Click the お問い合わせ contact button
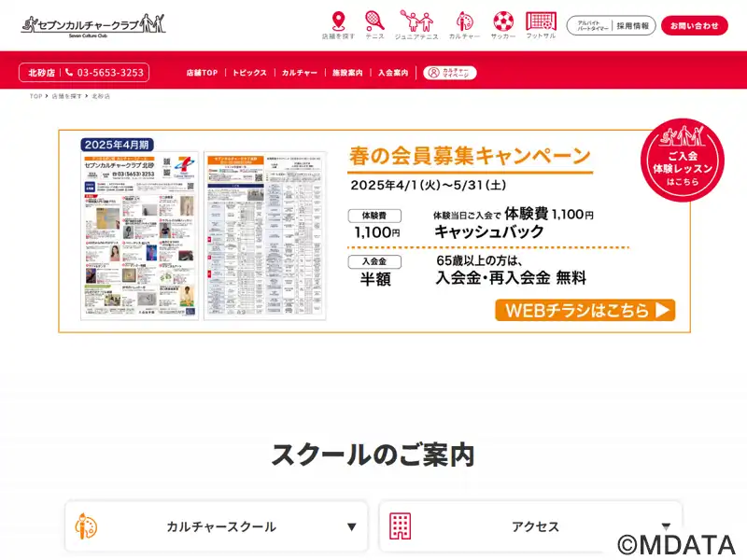The image size is (747, 560). (695, 26)
